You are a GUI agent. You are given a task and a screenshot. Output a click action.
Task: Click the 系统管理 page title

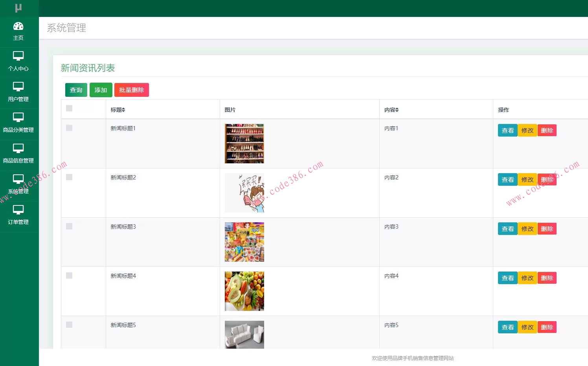pos(66,28)
